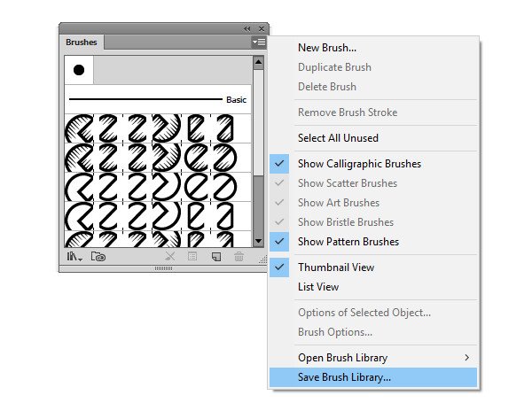Collapse the panel with double-arrow icon
This screenshot has height=403, width=532.
pyautogui.click(x=247, y=29)
